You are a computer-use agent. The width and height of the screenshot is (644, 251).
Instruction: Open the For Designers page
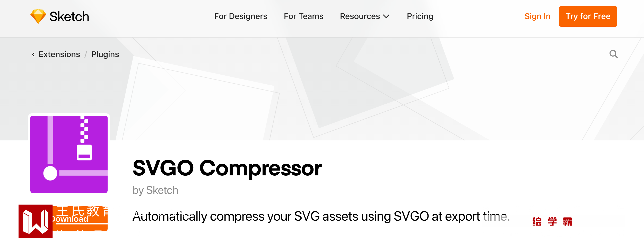(x=241, y=16)
